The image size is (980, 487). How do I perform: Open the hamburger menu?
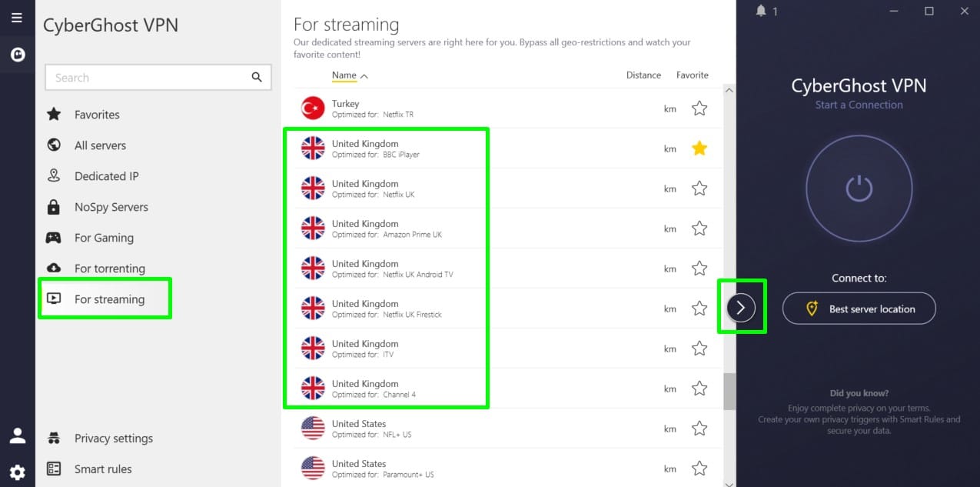tap(17, 18)
